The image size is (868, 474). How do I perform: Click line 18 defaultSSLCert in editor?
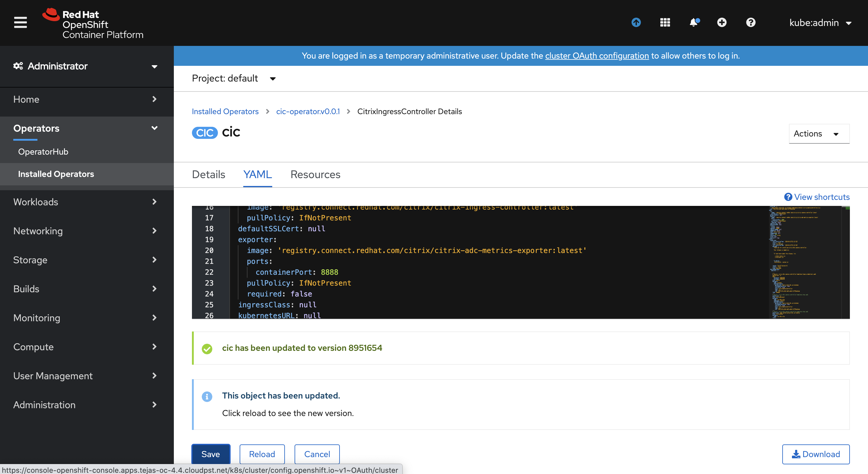coord(282,229)
